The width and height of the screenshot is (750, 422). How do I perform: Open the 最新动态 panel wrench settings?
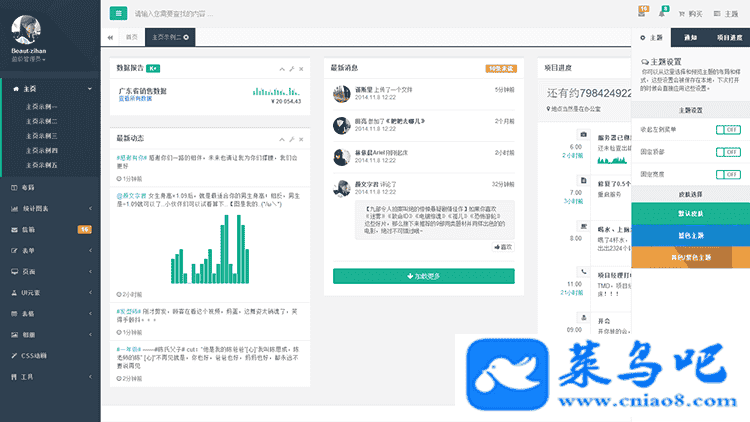tap(292, 140)
